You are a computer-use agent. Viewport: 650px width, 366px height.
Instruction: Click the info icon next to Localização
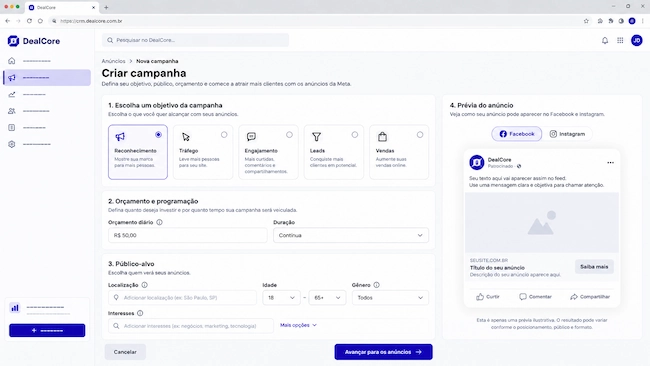[x=144, y=285]
